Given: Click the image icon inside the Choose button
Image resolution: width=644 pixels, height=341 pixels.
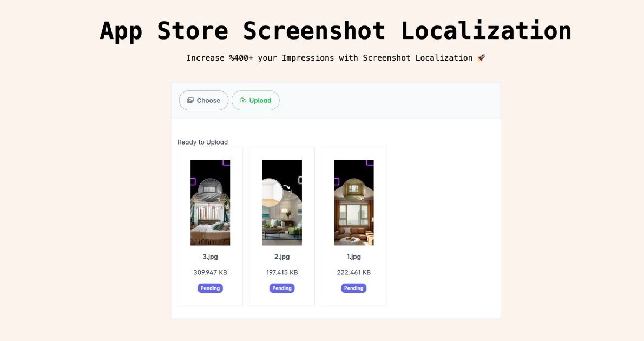Looking at the screenshot, I should click(x=190, y=100).
